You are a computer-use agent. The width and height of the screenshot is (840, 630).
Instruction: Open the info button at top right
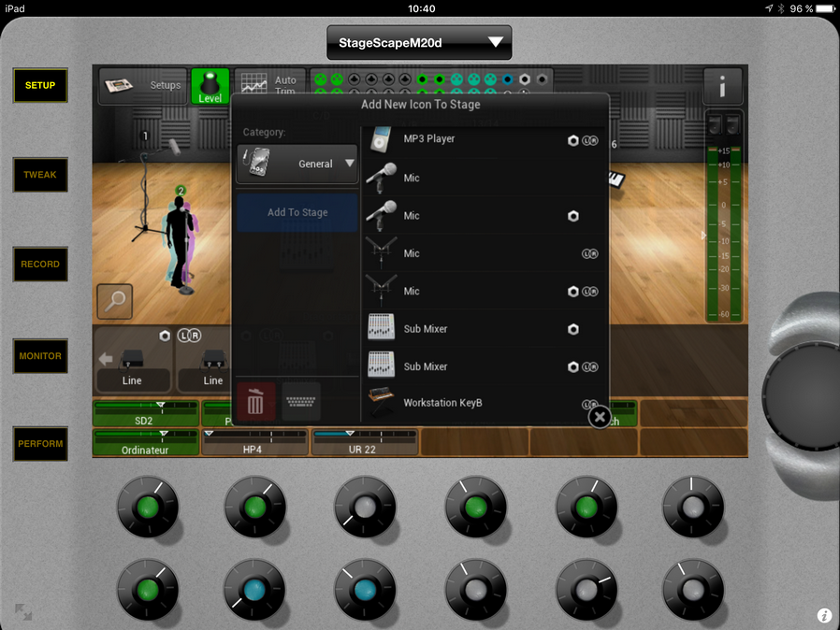(x=722, y=86)
